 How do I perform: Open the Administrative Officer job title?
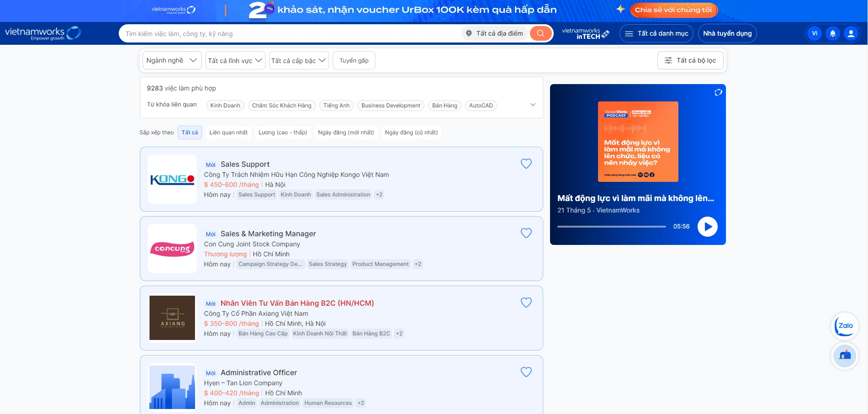259,372
